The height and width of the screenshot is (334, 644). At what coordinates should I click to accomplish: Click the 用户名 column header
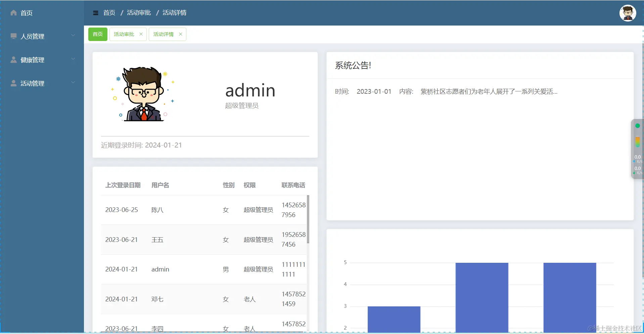click(x=160, y=185)
